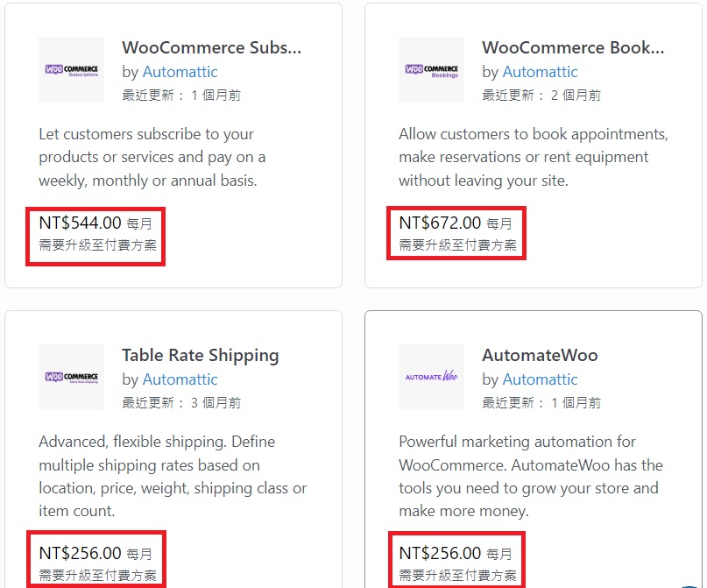Click AutomateWoo NT$256.00 price
This screenshot has height=588, width=707.
[456, 553]
